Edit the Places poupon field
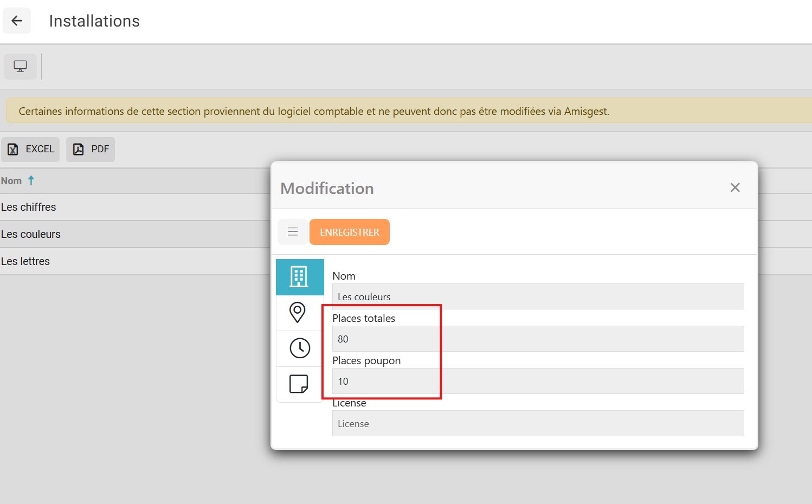This screenshot has height=504, width=812. point(538,382)
